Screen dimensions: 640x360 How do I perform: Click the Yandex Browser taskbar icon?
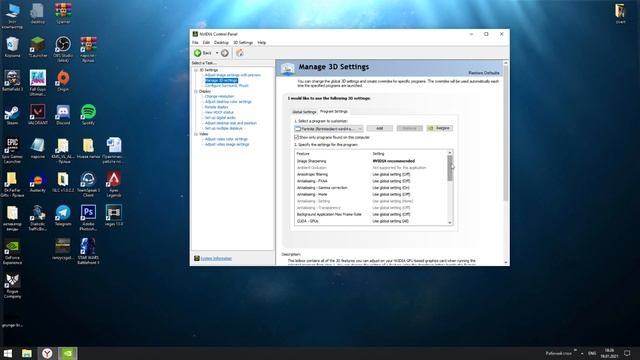click(47, 353)
